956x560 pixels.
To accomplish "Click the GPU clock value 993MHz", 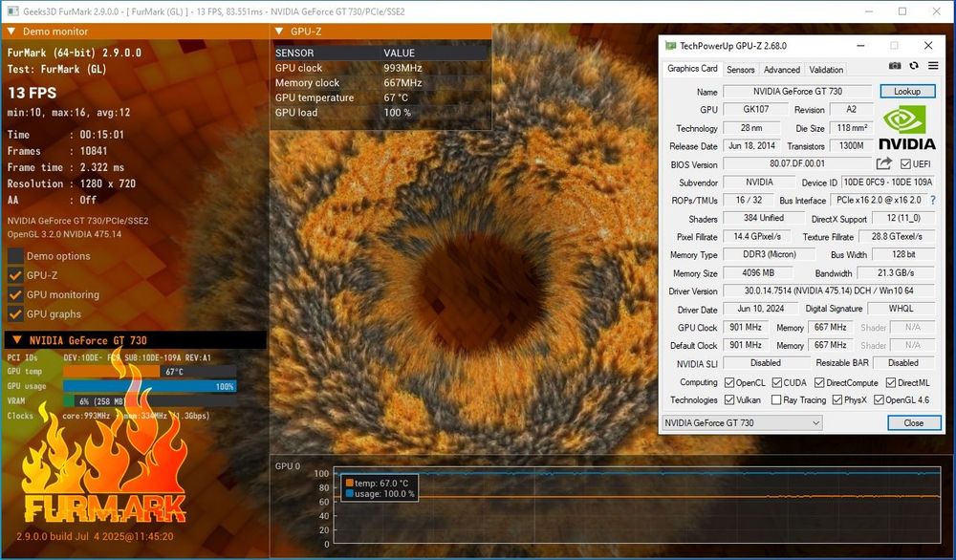I will pyautogui.click(x=402, y=68).
